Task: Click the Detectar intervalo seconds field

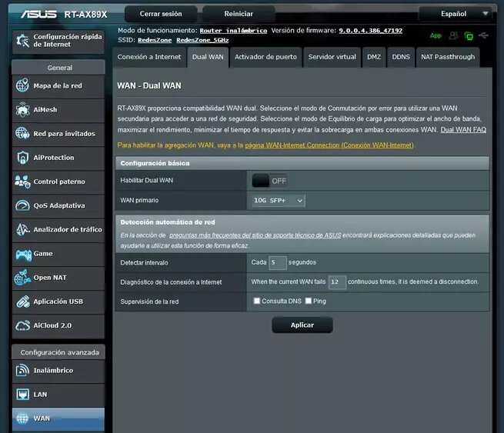Action: [x=278, y=262]
